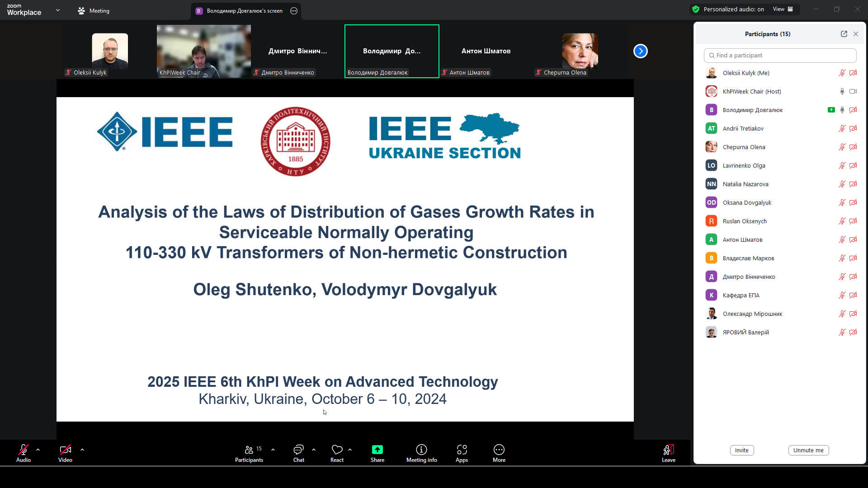Image resolution: width=868 pixels, height=488 pixels.
Task: Expand audio settings arrow next to Audio
Action: click(38, 450)
